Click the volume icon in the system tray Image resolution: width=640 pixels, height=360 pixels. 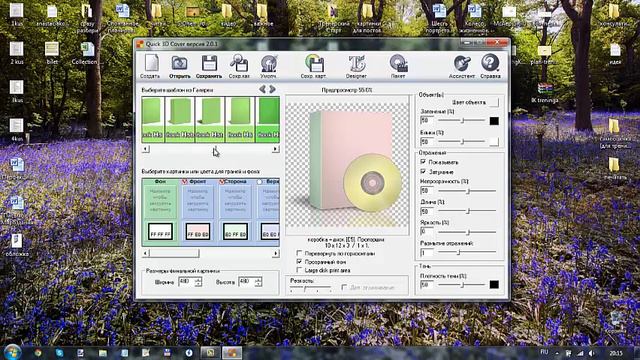591,353
